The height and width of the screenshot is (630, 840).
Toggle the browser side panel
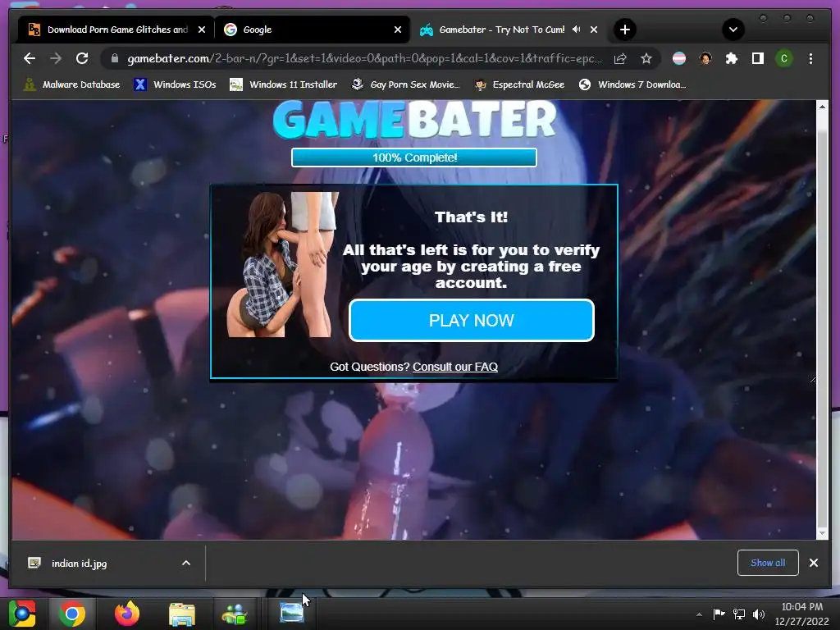pyautogui.click(x=757, y=58)
